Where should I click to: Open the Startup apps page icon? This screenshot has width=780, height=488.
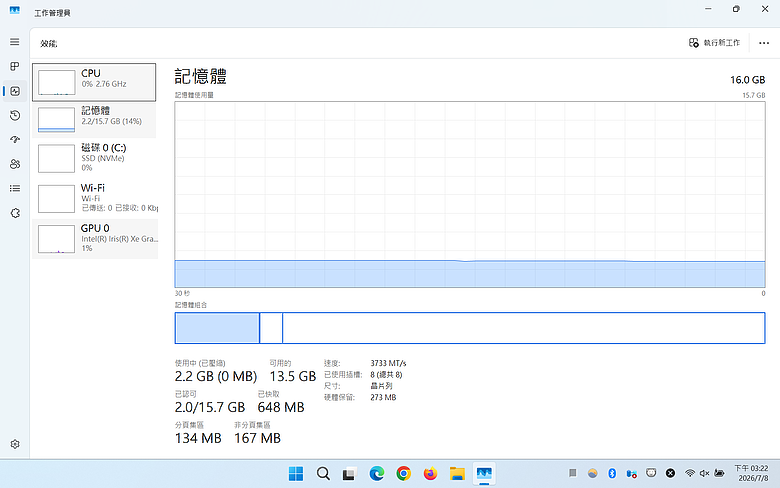tap(15, 140)
